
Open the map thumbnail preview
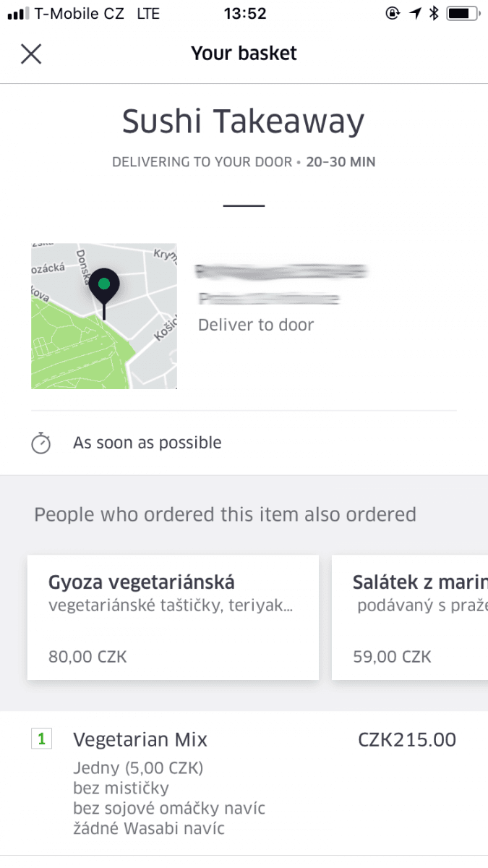(103, 316)
